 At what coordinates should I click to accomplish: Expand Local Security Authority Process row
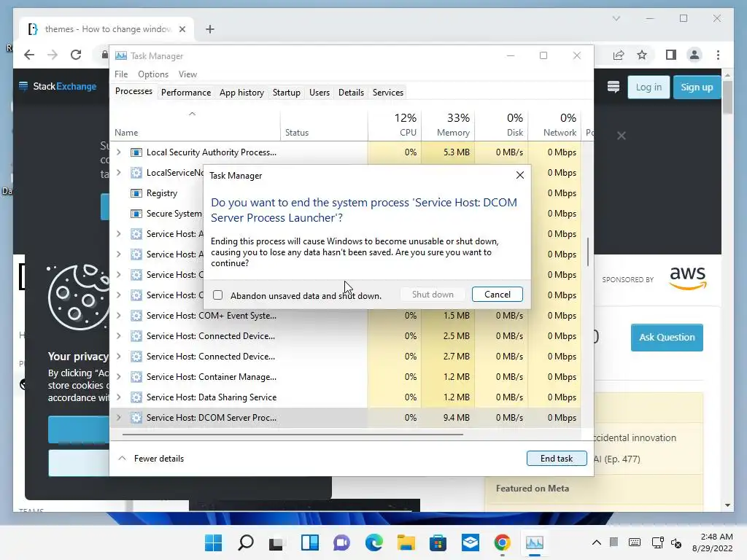tap(119, 152)
